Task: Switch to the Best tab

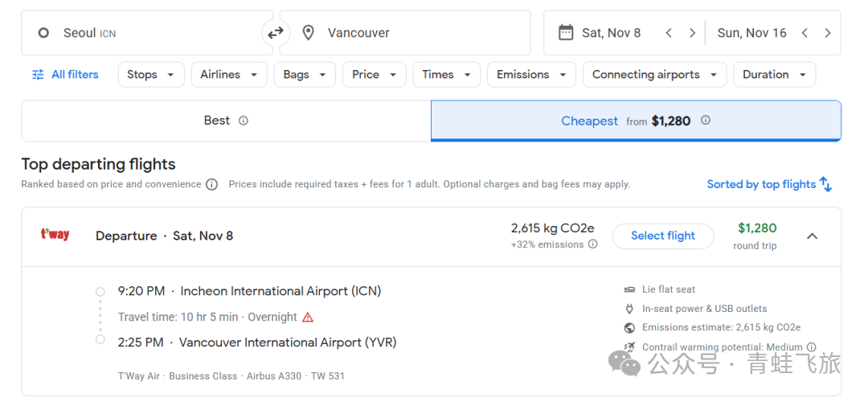Action: tap(226, 121)
